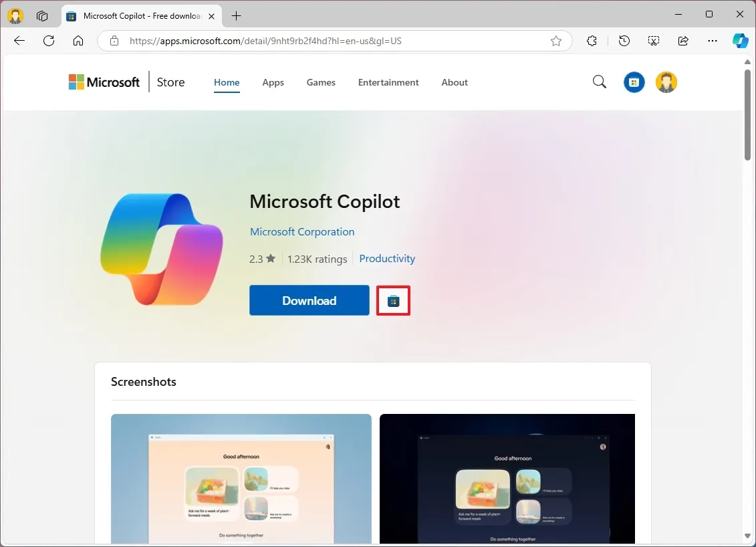Go to the Apps tab
756x547 pixels.
[273, 82]
